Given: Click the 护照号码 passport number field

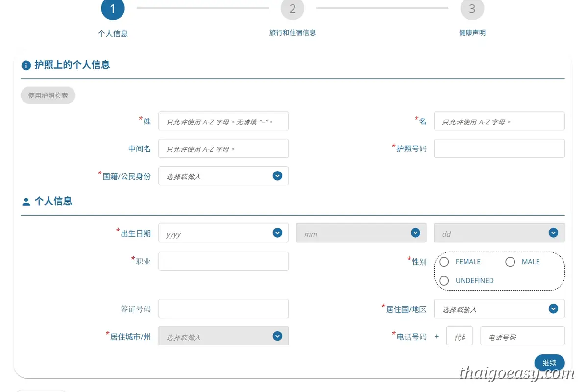Looking at the screenshot, I should [499, 148].
